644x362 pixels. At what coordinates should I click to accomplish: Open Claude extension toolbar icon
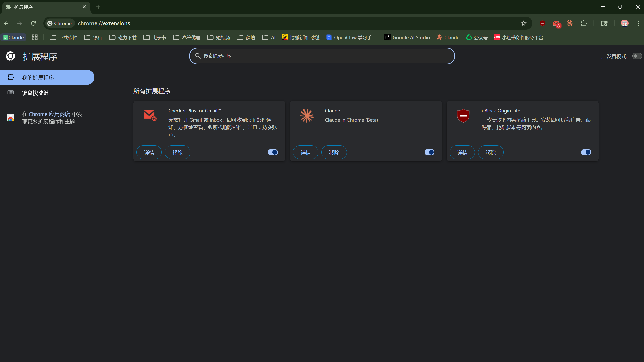570,23
